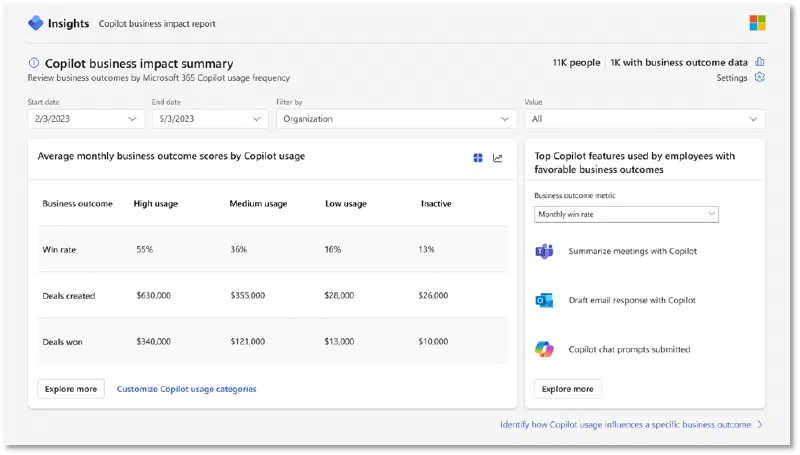Open the Monthly win rate metric dropdown
Image resolution: width=800 pixels, height=455 pixels.
click(x=627, y=214)
